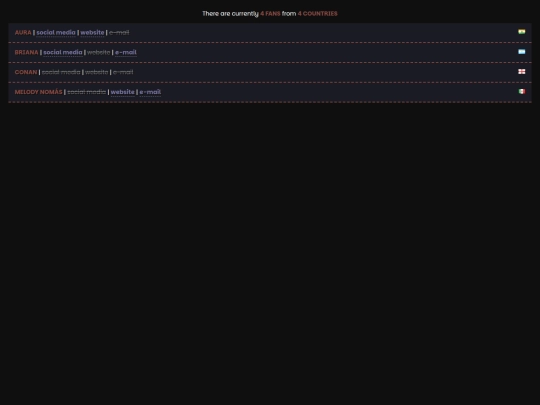540x405 pixels.
Task: Select the fan name AURA
Action: 23,32
